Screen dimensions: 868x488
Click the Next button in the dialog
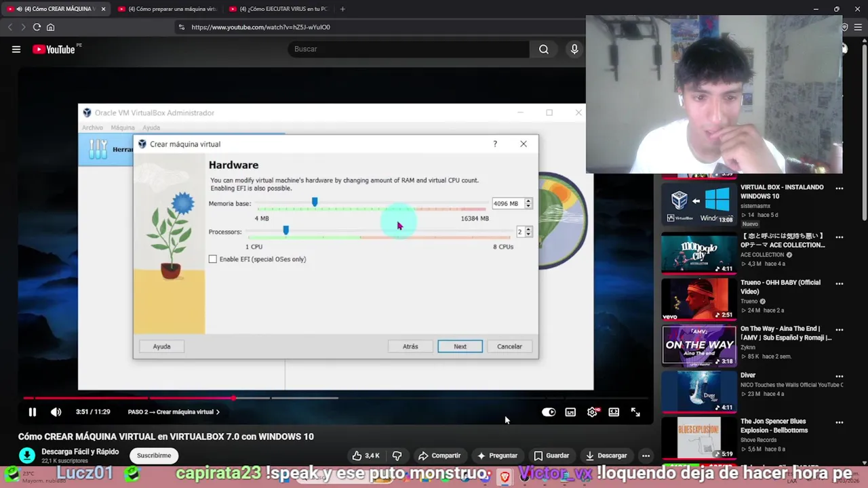click(460, 346)
